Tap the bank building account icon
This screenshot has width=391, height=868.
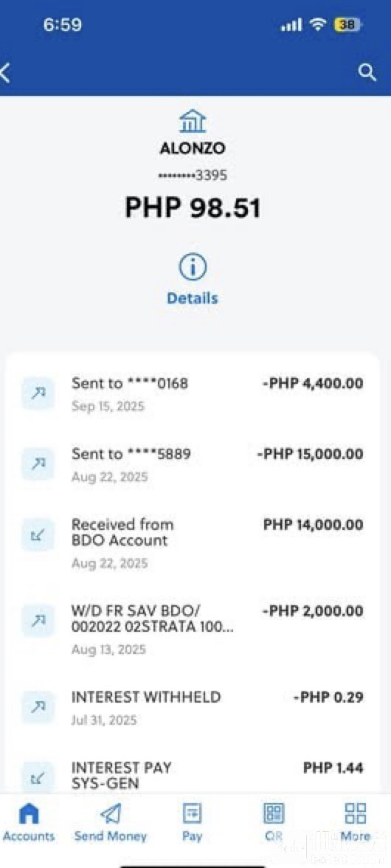point(193,120)
